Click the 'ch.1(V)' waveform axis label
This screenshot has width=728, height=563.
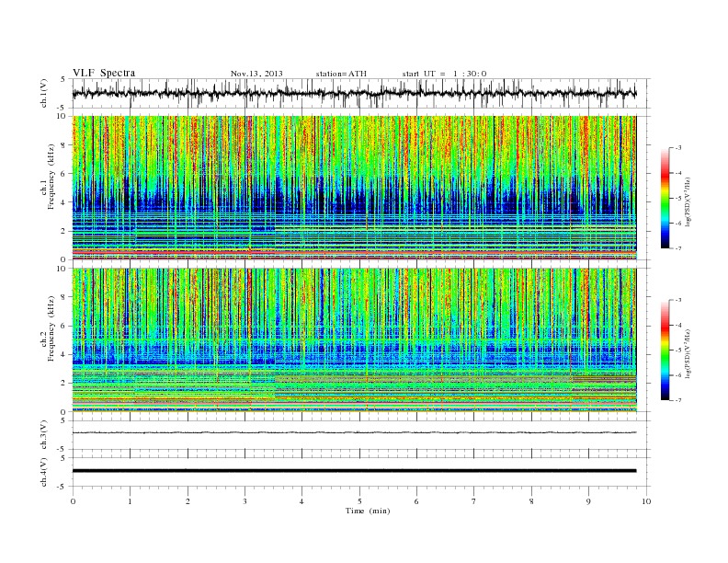(x=44, y=93)
